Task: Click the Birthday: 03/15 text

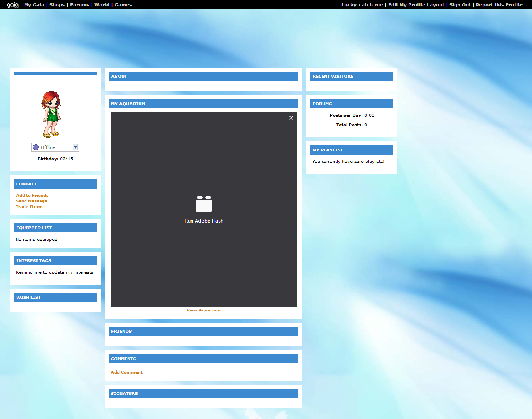Action: (x=55, y=159)
